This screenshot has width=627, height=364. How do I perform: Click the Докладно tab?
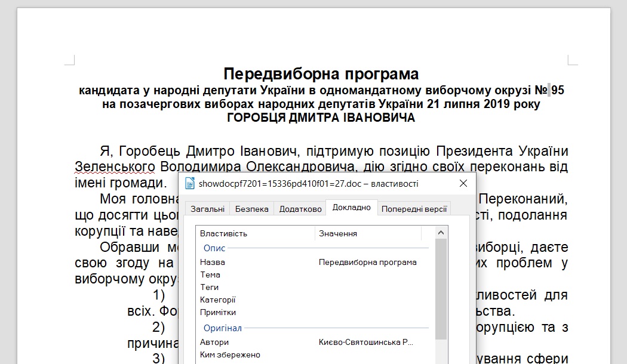pyautogui.click(x=352, y=208)
